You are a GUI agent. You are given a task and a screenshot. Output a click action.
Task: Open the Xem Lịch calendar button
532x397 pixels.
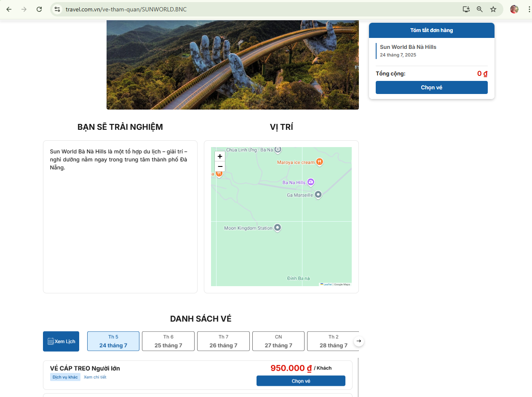click(x=61, y=341)
